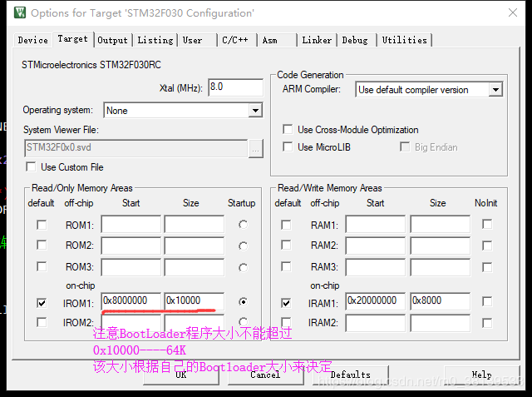Switch to the Device tab
532x397 pixels.
tap(33, 40)
